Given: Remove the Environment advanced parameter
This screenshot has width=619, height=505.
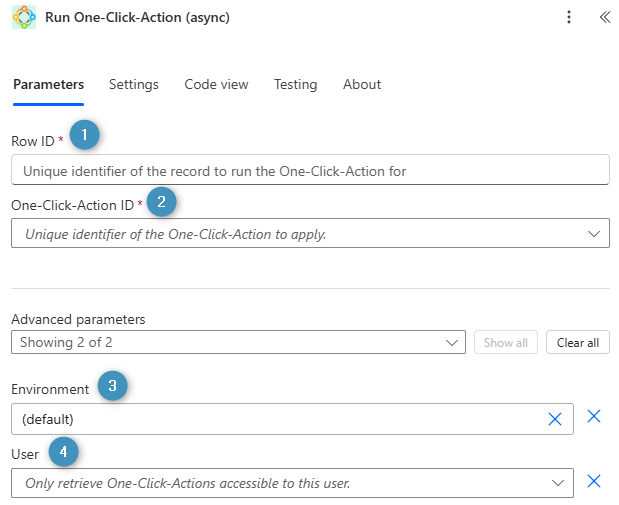Looking at the screenshot, I should pyautogui.click(x=593, y=416).
